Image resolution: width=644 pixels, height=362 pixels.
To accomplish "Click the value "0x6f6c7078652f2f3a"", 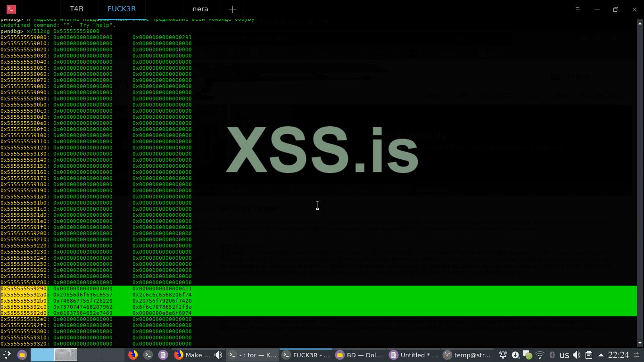I will pos(162,307).
